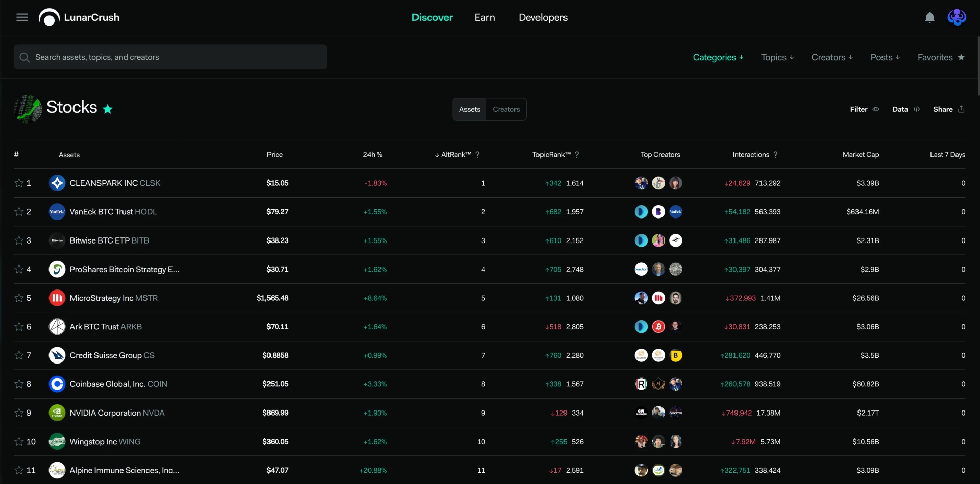Favorite CLEANSPARK INC with its star
The height and width of the screenshot is (484, 980).
19,183
